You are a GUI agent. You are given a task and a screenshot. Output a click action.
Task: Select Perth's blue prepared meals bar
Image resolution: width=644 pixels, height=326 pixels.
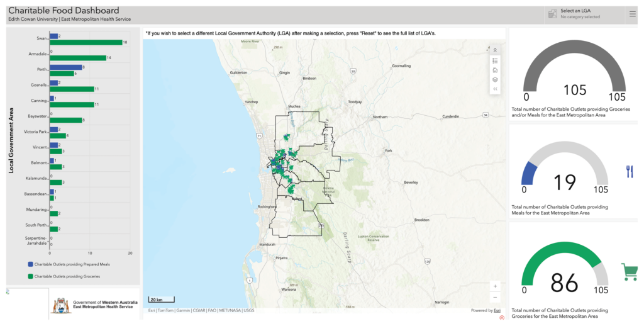click(65, 67)
